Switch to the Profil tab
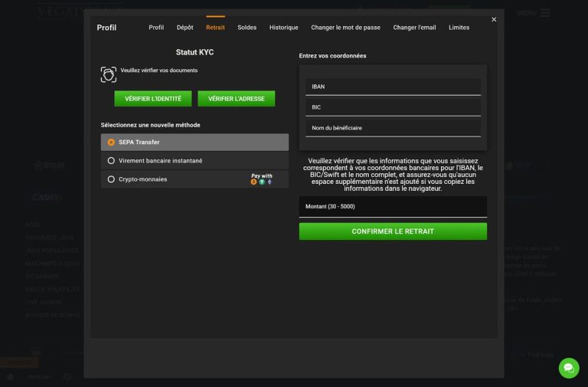 tap(156, 28)
